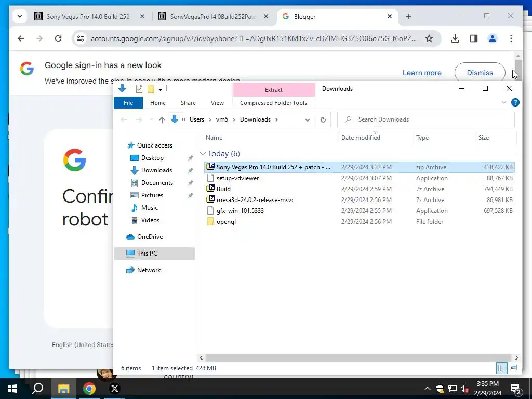Viewport: 532px width, 399px height.
Task: Open the View ribbon tab
Action: coord(217,103)
